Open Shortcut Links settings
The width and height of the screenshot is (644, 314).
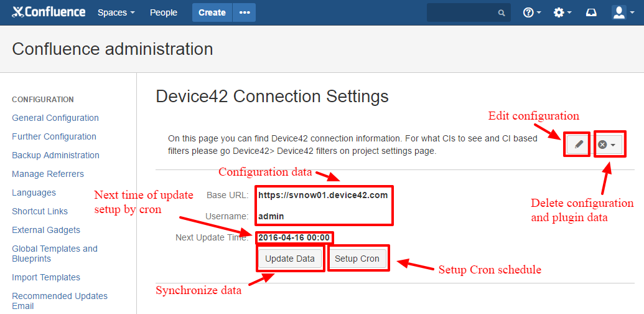[40, 211]
